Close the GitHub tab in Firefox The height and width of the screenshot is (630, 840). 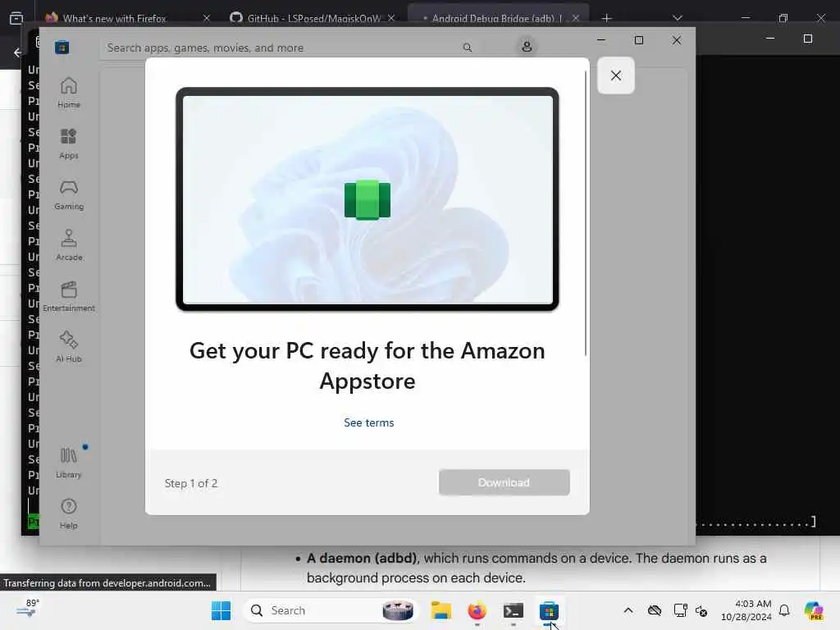(x=391, y=18)
